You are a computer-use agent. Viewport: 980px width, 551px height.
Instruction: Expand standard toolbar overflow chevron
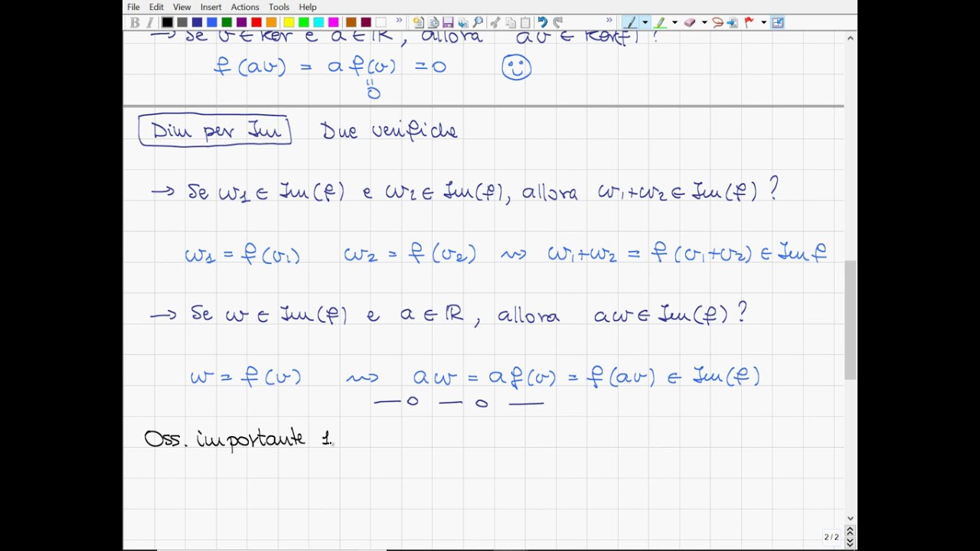point(609,21)
